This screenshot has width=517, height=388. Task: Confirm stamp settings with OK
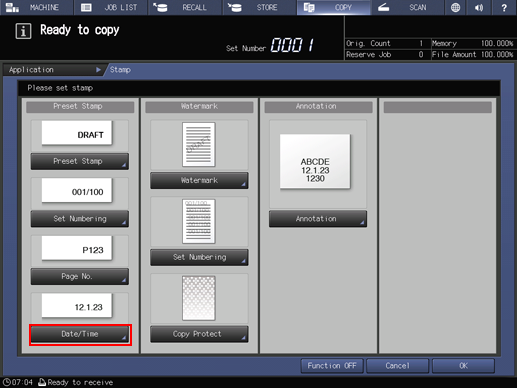coord(463,366)
